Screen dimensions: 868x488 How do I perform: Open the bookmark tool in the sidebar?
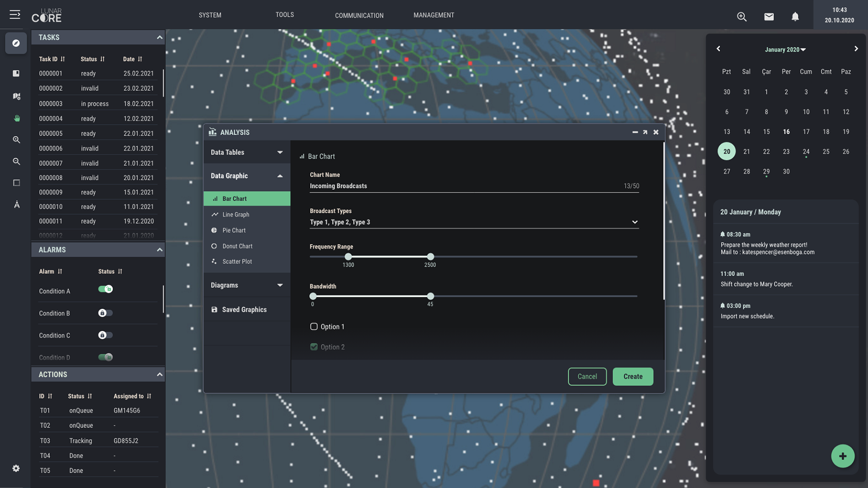(16, 73)
